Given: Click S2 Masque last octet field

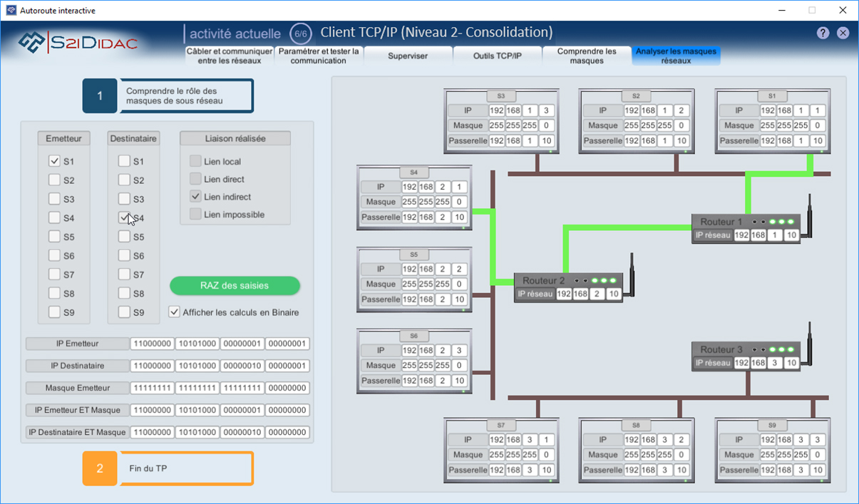Looking at the screenshot, I should click(x=681, y=125).
